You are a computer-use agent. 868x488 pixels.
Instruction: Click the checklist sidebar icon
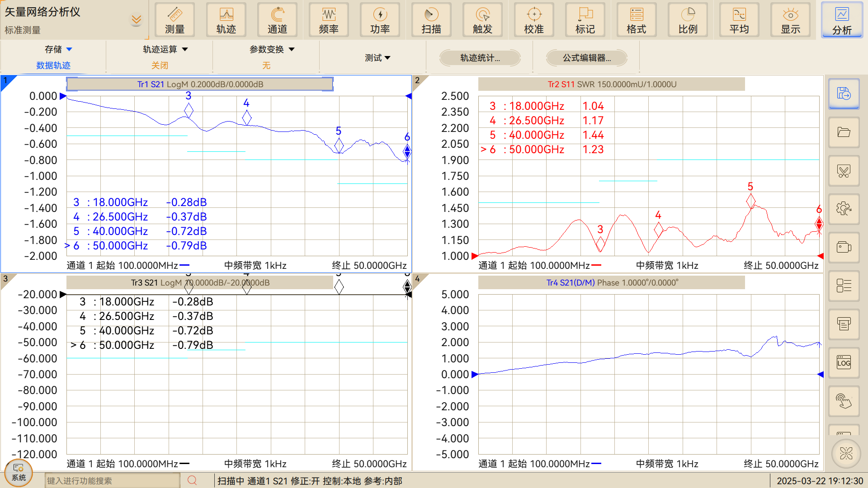click(x=844, y=286)
